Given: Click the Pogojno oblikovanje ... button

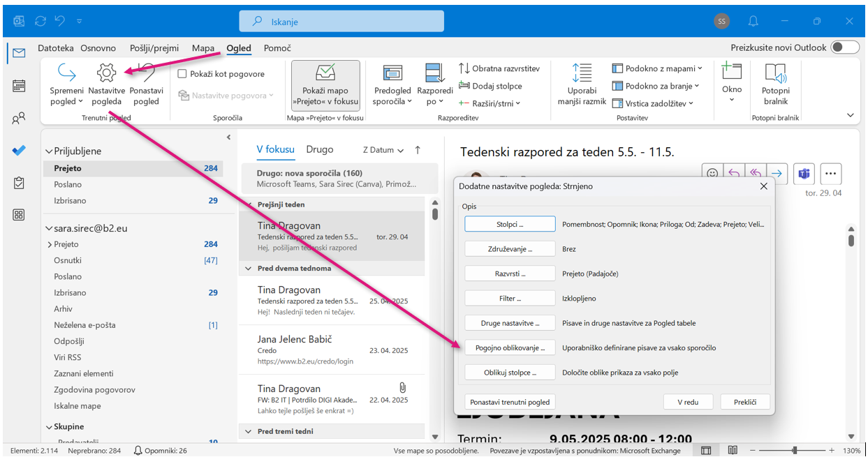Looking at the screenshot, I should coord(510,347).
